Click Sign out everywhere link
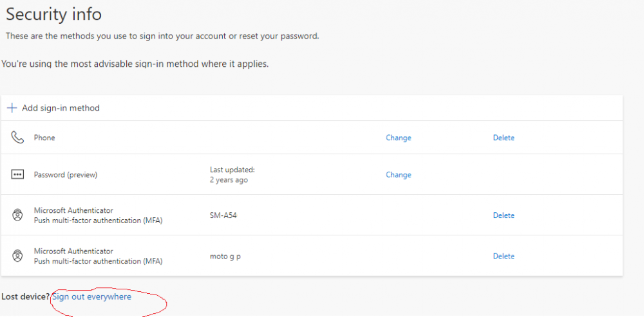This screenshot has width=644, height=317. pyautogui.click(x=92, y=296)
